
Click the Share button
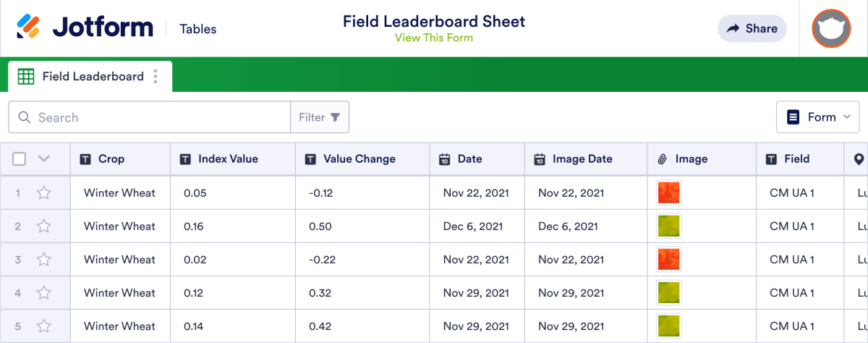752,28
